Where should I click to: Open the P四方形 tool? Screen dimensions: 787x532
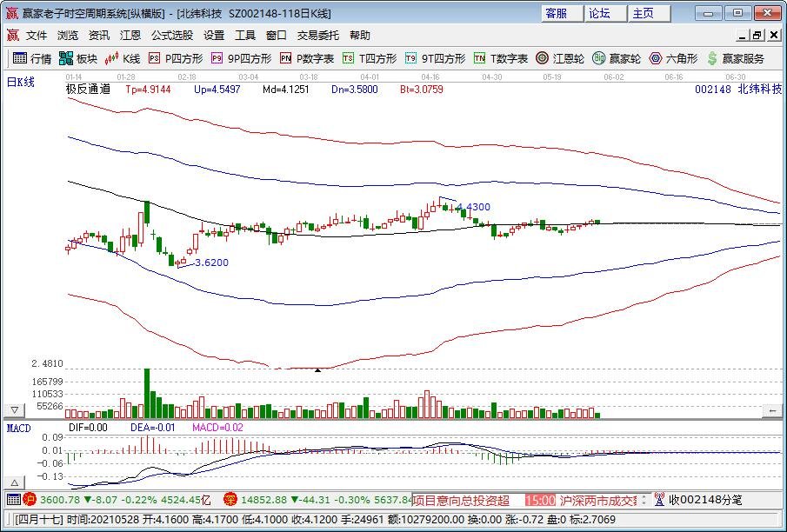176,59
